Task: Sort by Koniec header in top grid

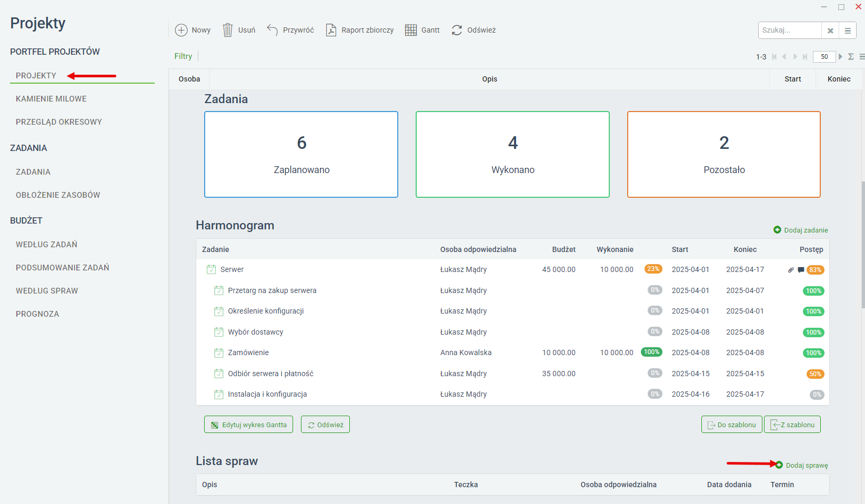Action: 839,79
